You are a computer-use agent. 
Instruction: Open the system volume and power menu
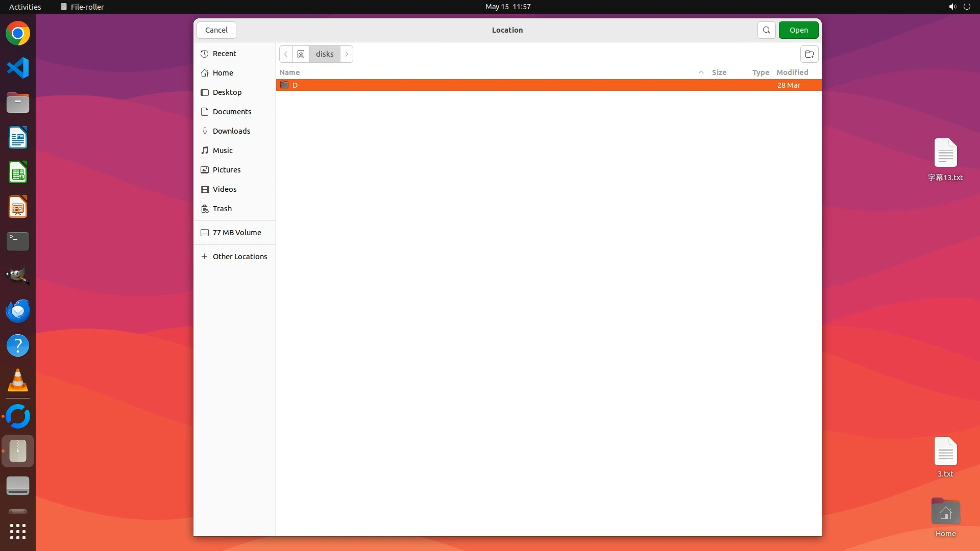coord(959,7)
